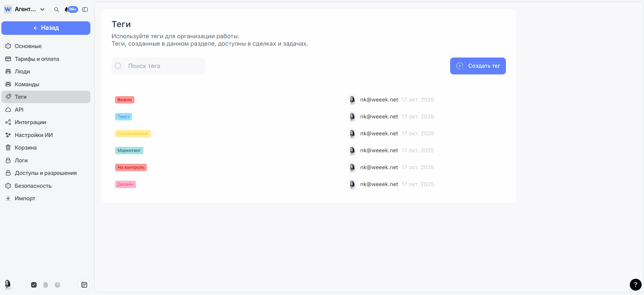Image resolution: width=644 pixels, height=295 pixels.
Task: Select the red Важно tag
Action: click(x=125, y=100)
